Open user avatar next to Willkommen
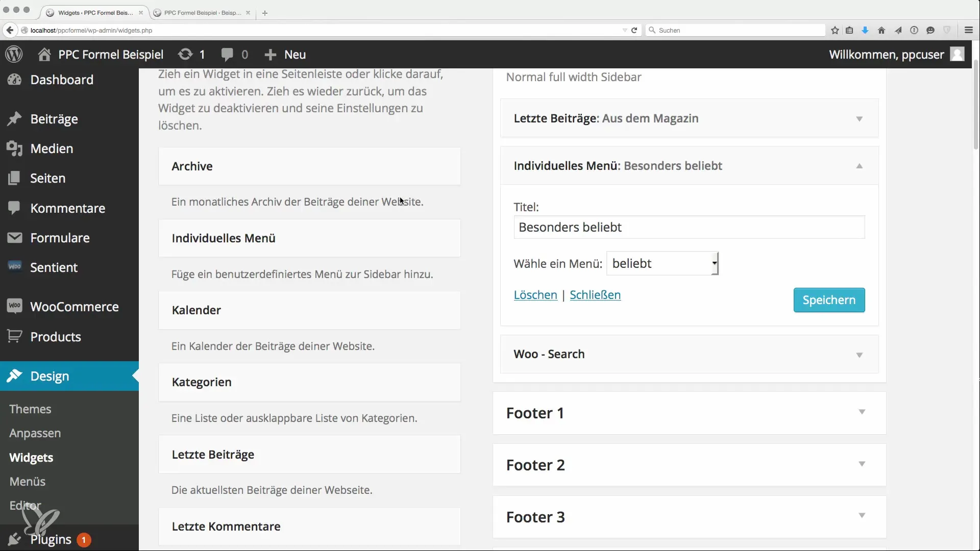Image resolution: width=980 pixels, height=551 pixels. pos(957,54)
